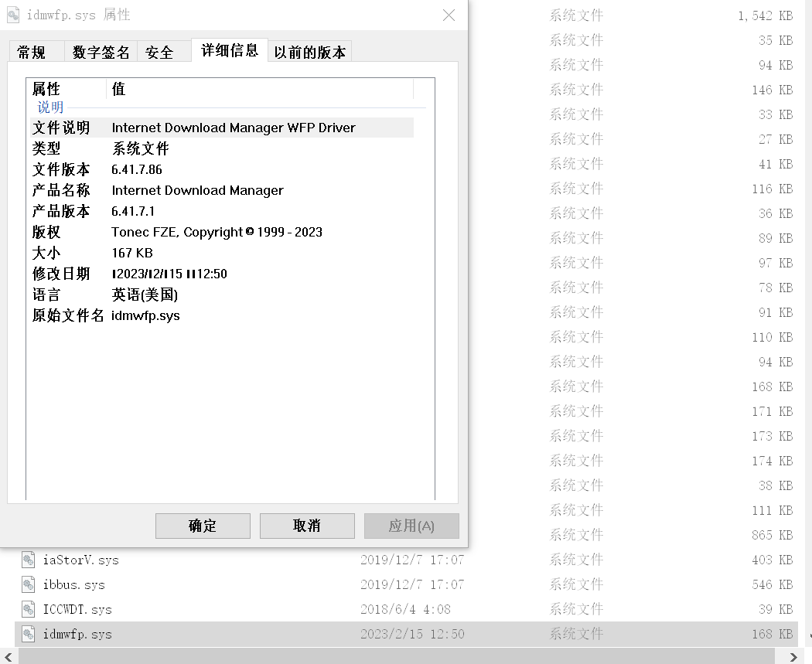This screenshot has height=664, width=812.
Task: Click the Internet Download Manager 产品名称 value
Action: coord(198,190)
